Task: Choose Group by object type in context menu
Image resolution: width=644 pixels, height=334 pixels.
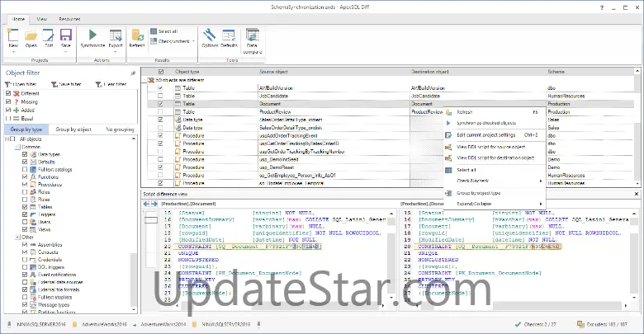Action: (x=495, y=193)
